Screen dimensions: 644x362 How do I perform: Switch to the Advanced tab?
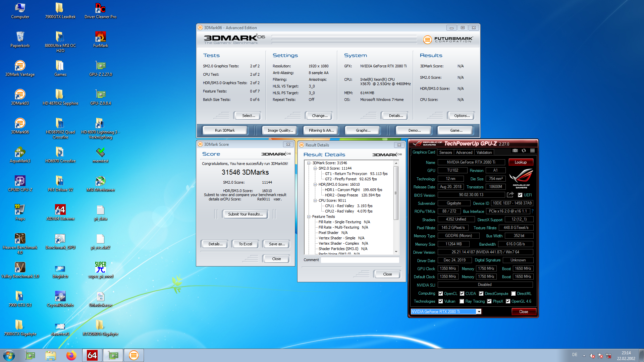coord(464,153)
